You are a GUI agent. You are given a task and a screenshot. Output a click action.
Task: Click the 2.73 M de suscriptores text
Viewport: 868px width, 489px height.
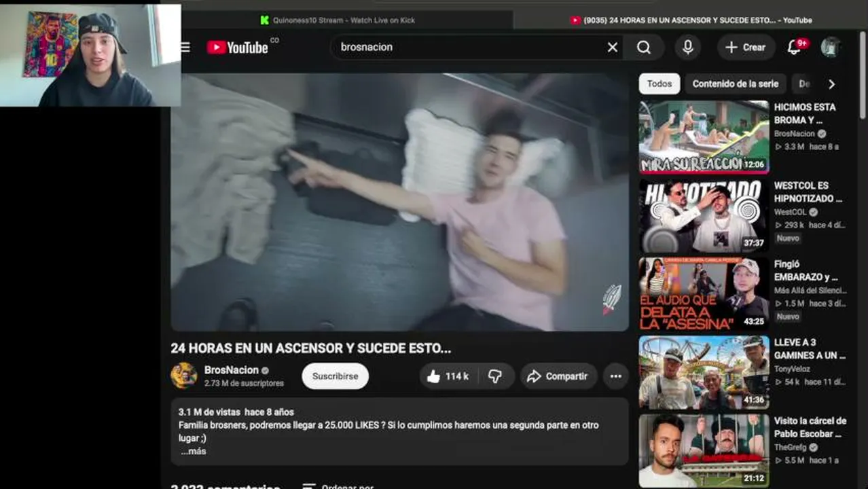tap(244, 384)
